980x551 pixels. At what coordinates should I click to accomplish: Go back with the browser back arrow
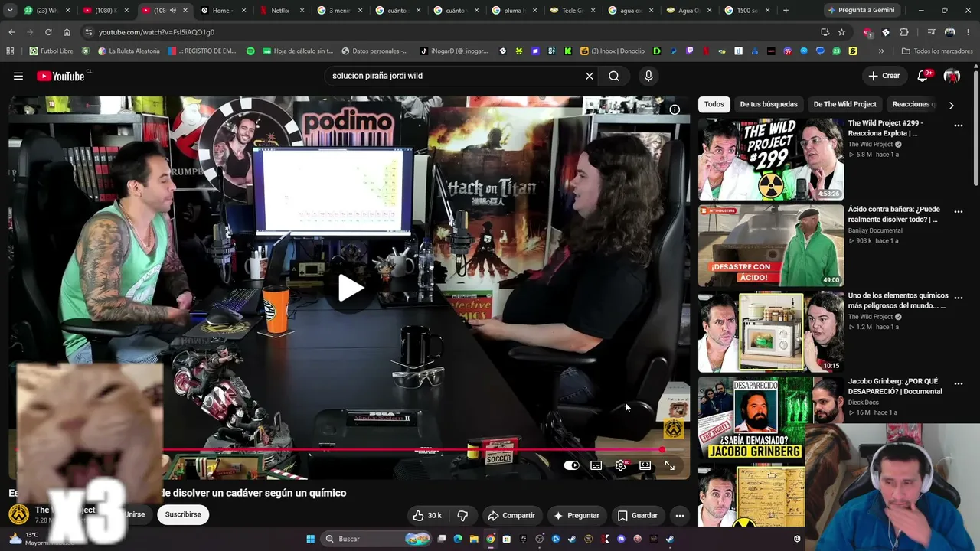pos(11,32)
